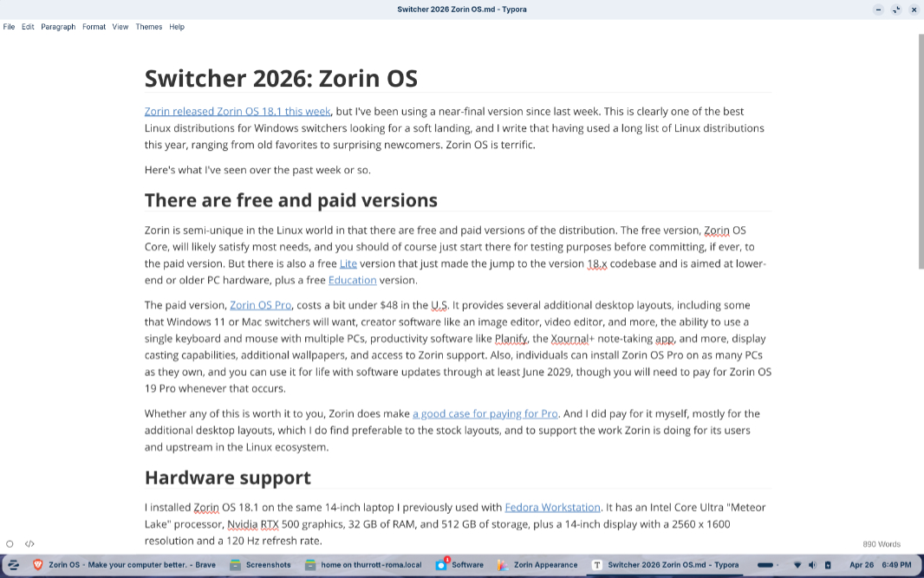Open the Format menu
The image size is (924, 578).
[x=94, y=27]
